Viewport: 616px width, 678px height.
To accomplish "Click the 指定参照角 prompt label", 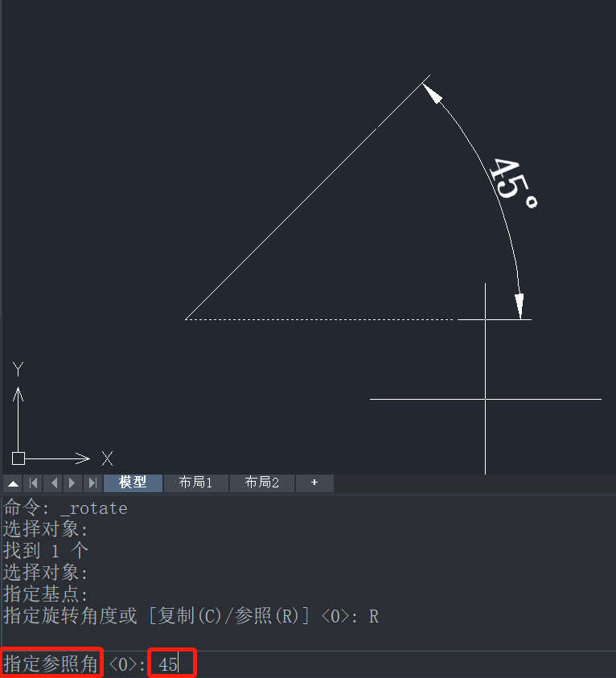I will click(51, 664).
